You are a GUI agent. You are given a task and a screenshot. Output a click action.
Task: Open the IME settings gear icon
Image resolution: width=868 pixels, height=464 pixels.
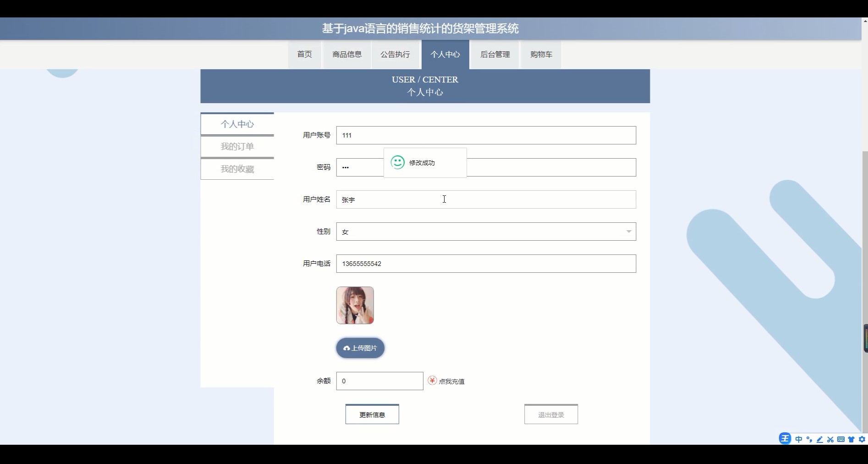tap(862, 439)
